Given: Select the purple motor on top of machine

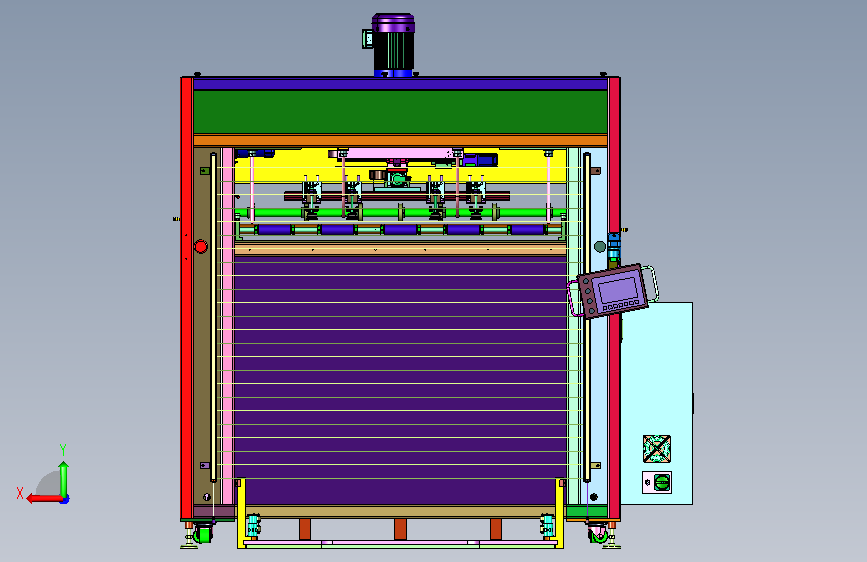Looking at the screenshot, I should 394,45.
